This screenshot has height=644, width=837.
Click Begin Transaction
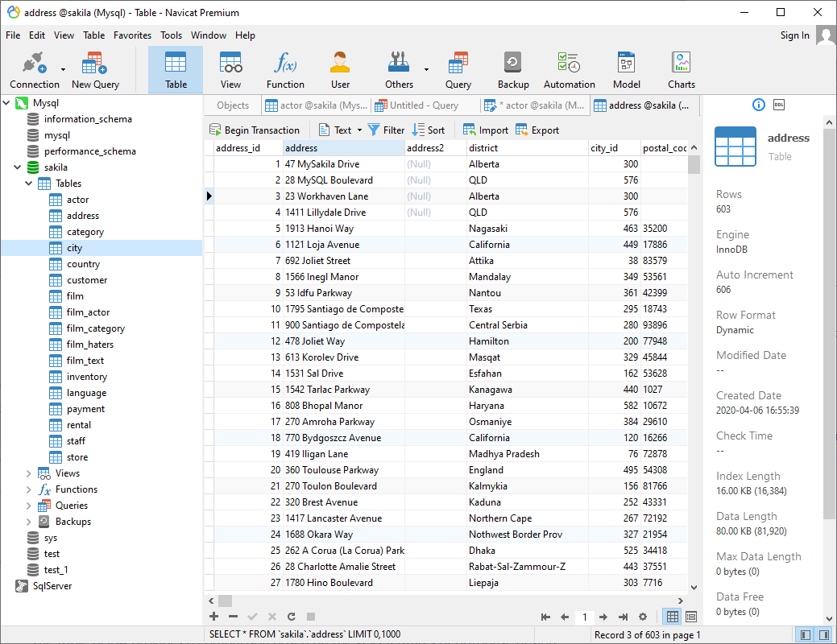tap(255, 130)
